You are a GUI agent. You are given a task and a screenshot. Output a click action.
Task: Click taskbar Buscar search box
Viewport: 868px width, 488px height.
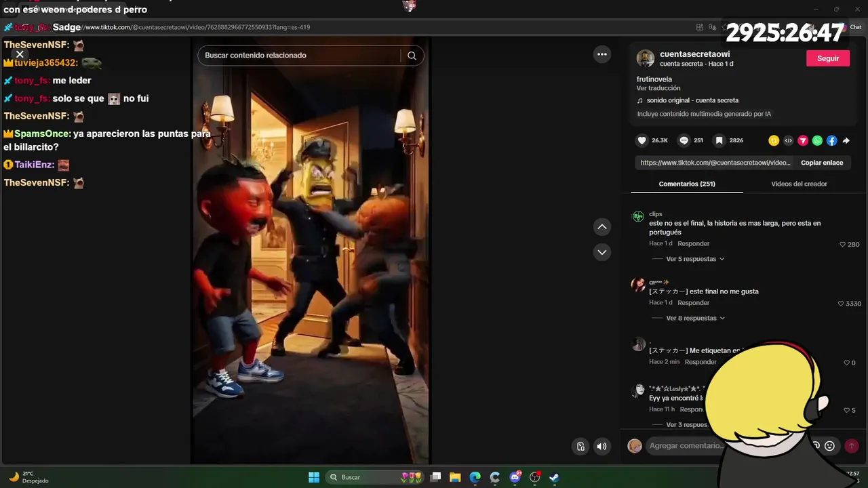point(375,477)
